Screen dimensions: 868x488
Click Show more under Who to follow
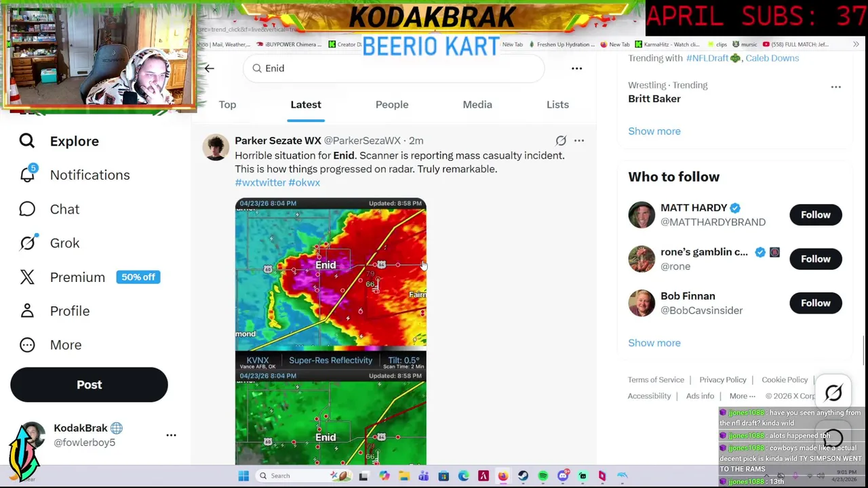[x=654, y=342]
